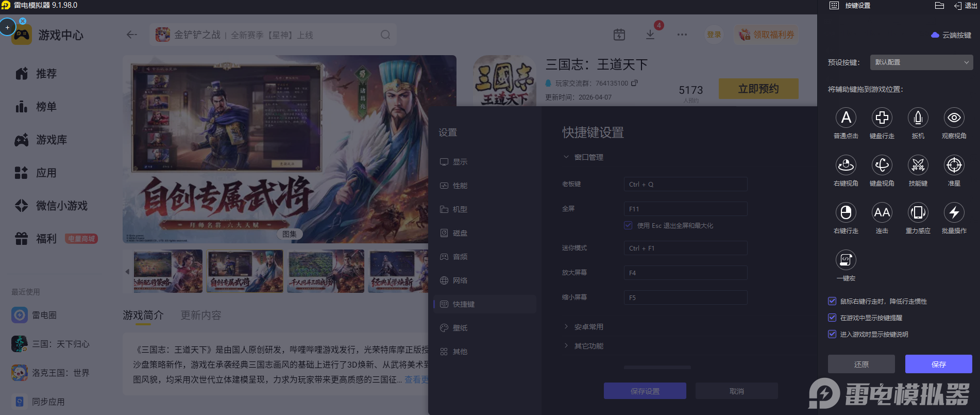Open 游戏库 in the sidebar

pos(41,140)
